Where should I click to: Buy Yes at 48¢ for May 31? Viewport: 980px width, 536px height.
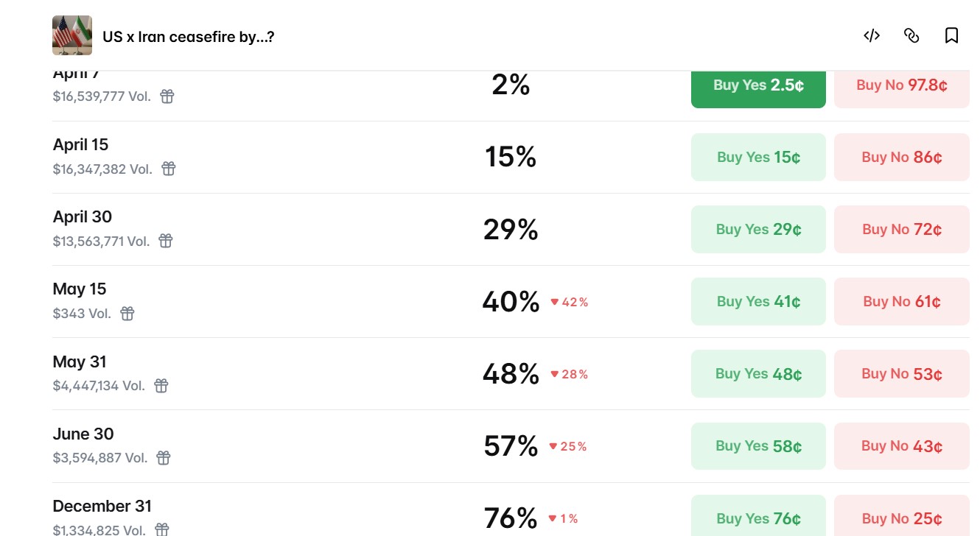(758, 373)
